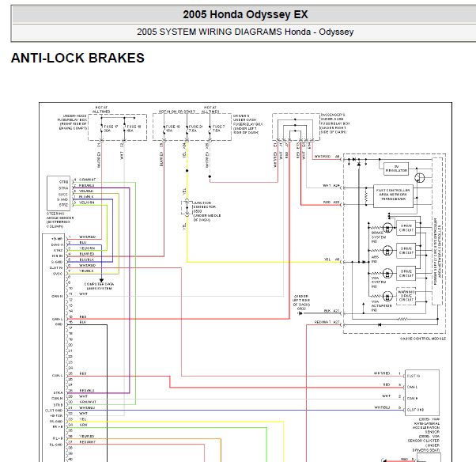This screenshot has height=462, width=476.
Task: Select pin 11 'WHT' wire label
Action: (x=83, y=294)
